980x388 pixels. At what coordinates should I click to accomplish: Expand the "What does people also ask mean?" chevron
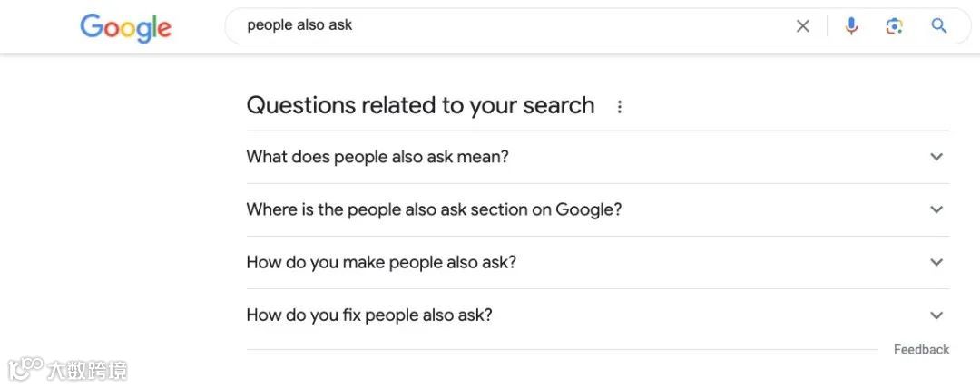936,157
